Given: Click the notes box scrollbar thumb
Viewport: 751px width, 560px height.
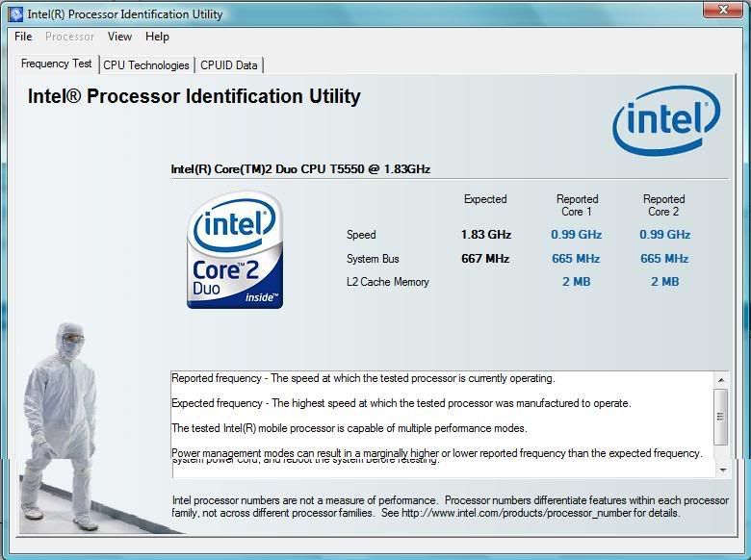Looking at the screenshot, I should tap(720, 417).
